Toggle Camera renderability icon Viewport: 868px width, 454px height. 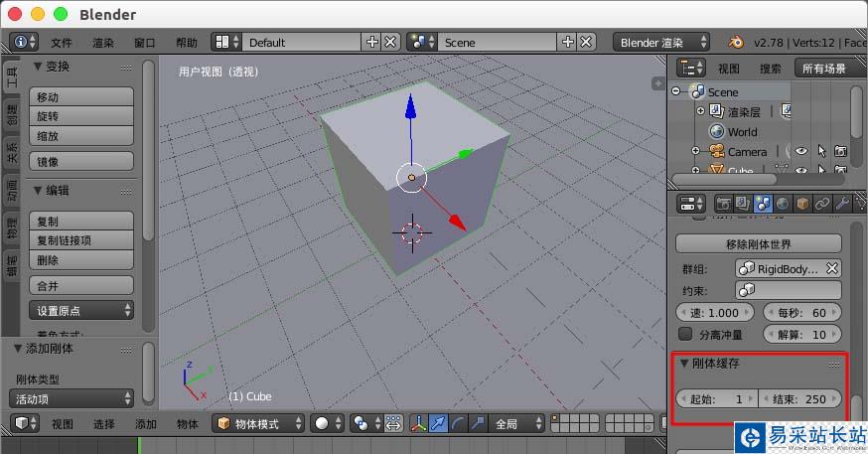(x=840, y=151)
